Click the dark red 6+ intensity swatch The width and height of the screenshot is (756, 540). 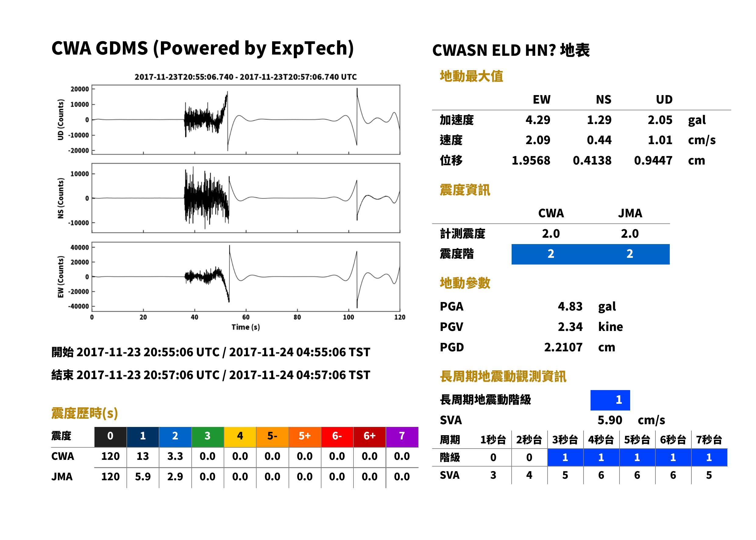[x=370, y=437]
